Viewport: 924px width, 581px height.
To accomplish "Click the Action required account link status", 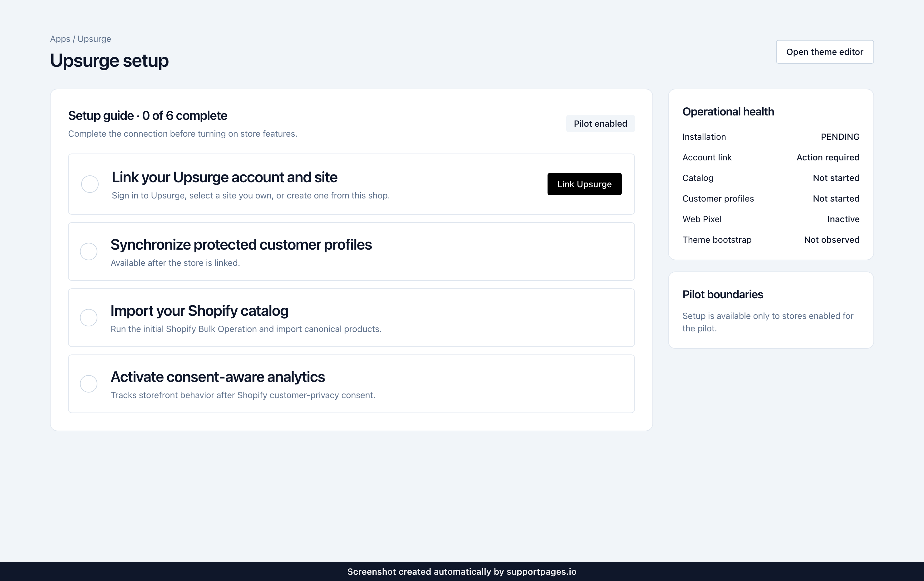I will [828, 158].
